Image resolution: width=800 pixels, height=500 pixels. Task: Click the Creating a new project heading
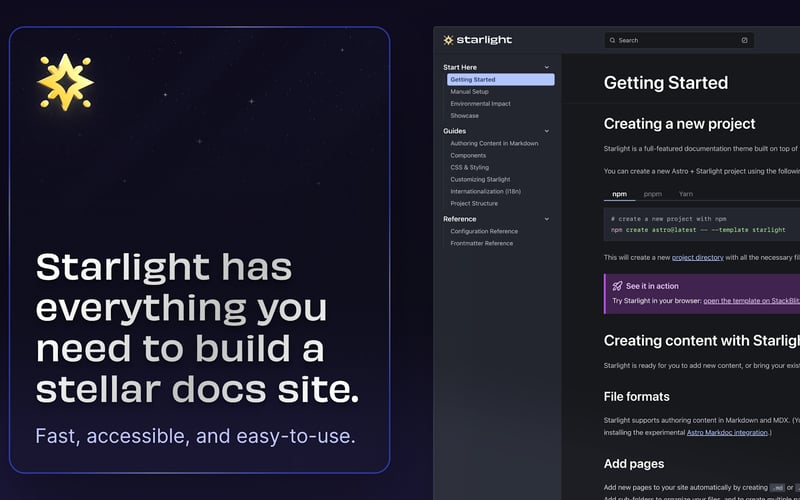tap(679, 124)
